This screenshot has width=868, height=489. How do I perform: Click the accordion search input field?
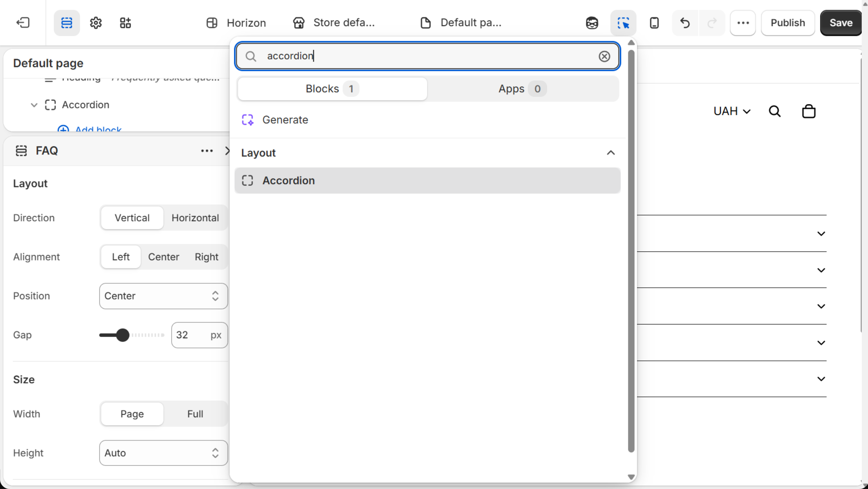coord(427,56)
